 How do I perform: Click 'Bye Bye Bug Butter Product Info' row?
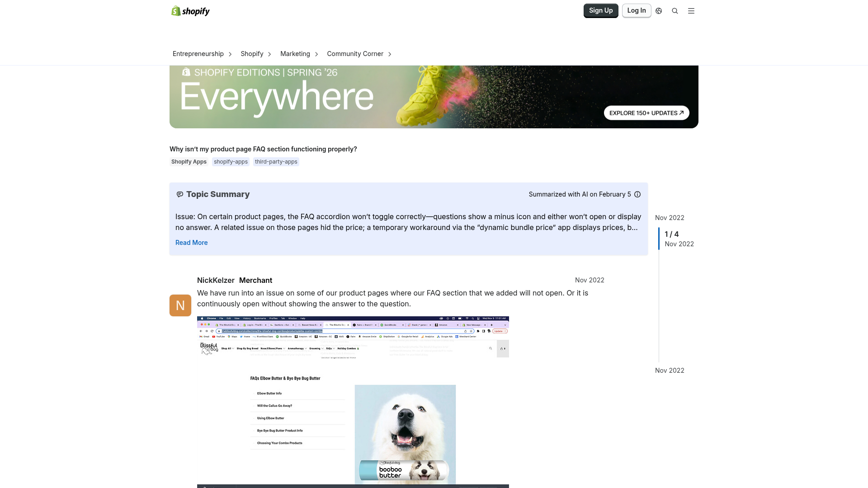pyautogui.click(x=298, y=431)
